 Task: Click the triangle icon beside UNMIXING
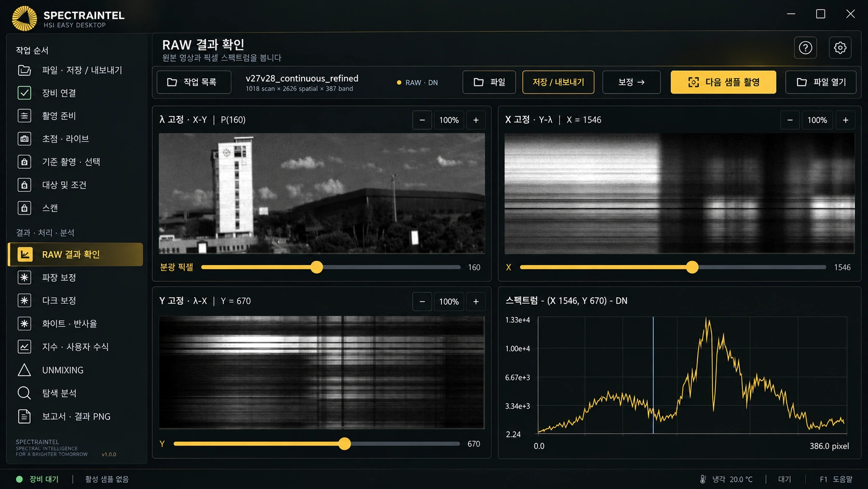tap(24, 370)
